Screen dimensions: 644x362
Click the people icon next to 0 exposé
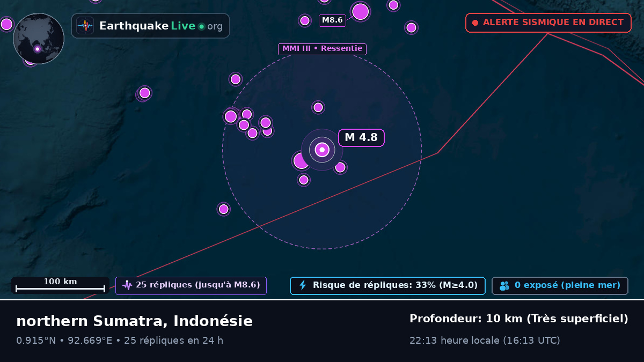504,286
